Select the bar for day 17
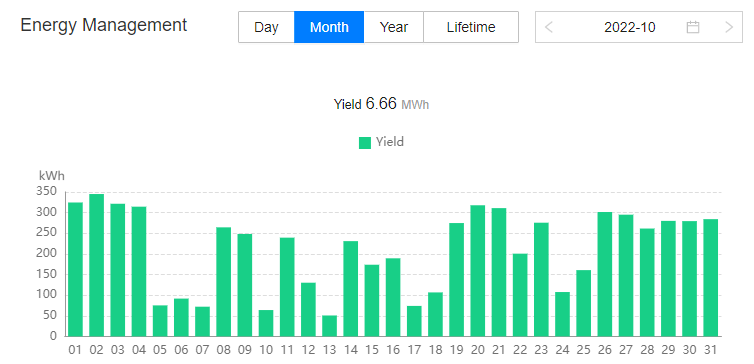Screen dimensions: 754x364 tap(414, 321)
